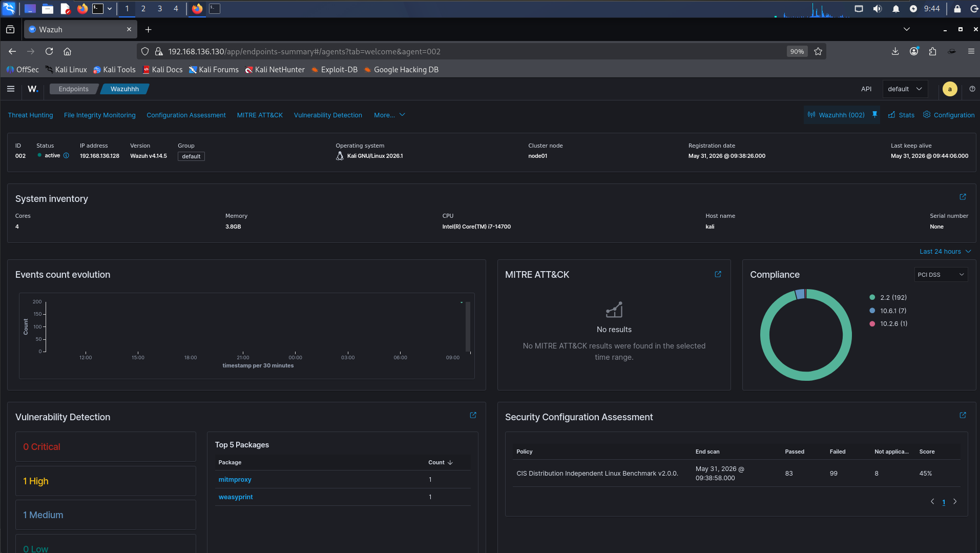Open the user avatar menu

(x=950, y=89)
